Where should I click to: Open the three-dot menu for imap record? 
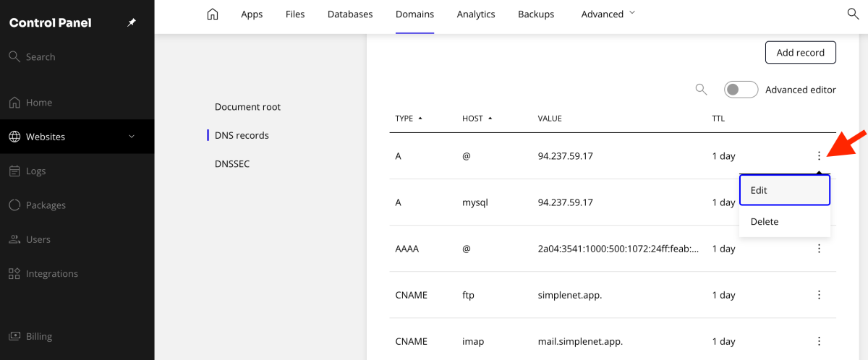point(819,341)
